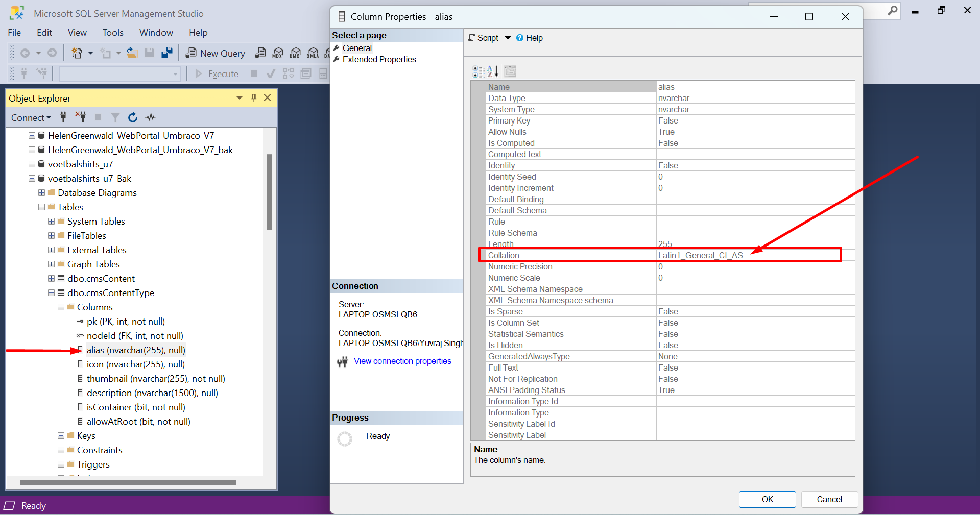The image size is (980, 515).
Task: Click the Database Engine Query icon
Action: (x=260, y=53)
